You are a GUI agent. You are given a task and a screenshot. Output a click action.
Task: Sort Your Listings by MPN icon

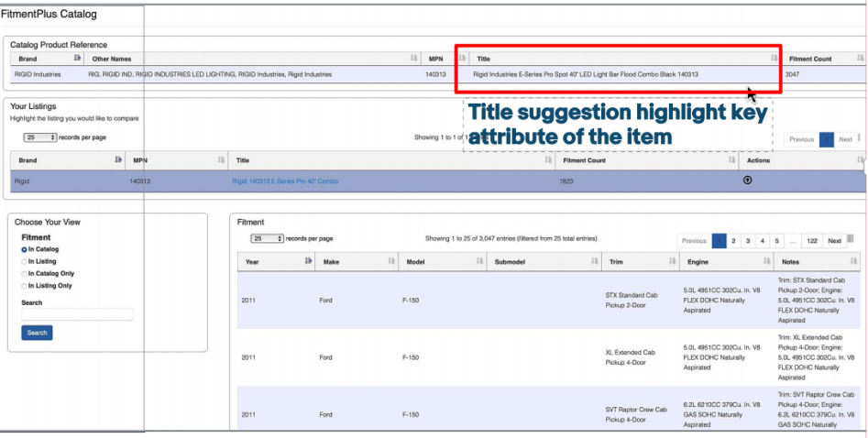click(222, 160)
